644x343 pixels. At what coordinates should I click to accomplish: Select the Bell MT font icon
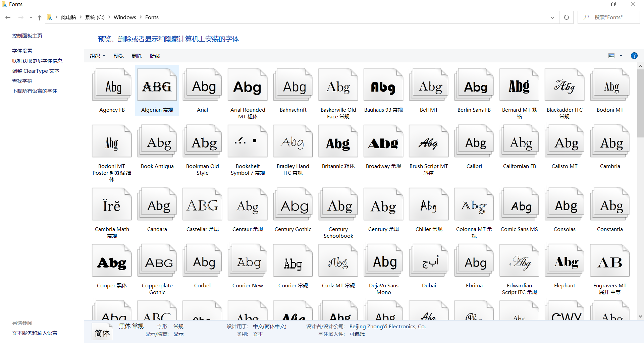pyautogui.click(x=429, y=85)
